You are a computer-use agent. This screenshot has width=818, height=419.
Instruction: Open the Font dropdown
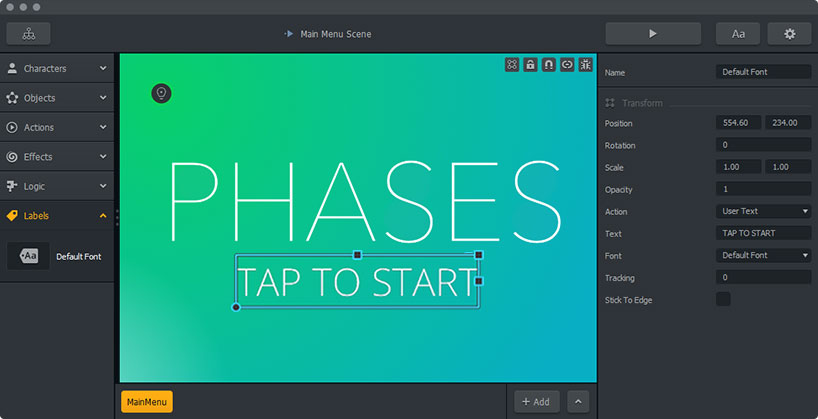coord(763,255)
